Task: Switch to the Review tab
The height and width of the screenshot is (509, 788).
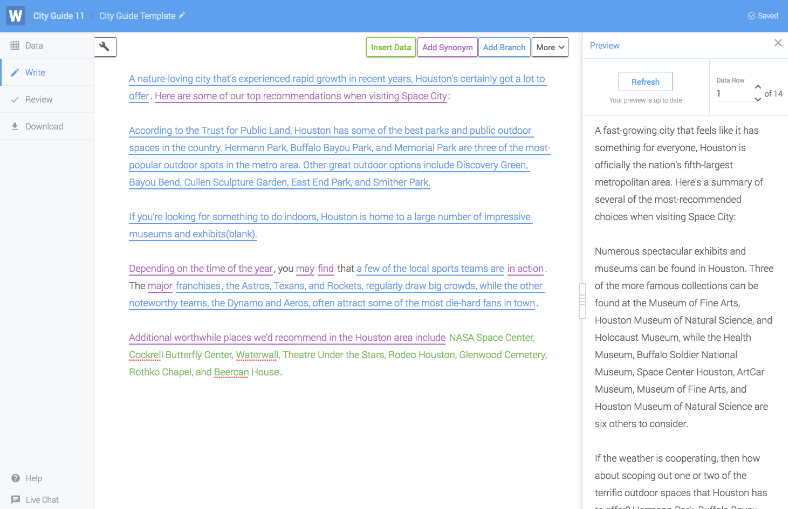Action: pos(38,99)
